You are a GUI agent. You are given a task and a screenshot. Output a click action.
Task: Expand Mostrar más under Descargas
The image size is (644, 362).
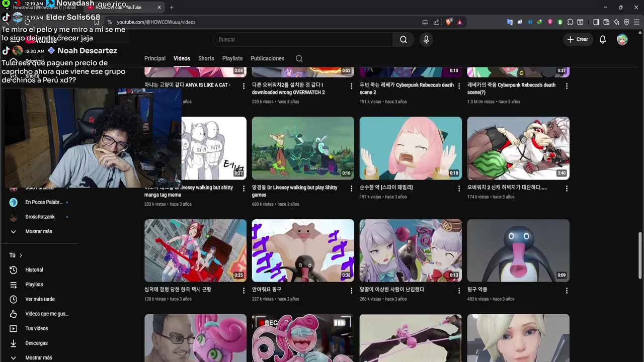(x=39, y=357)
